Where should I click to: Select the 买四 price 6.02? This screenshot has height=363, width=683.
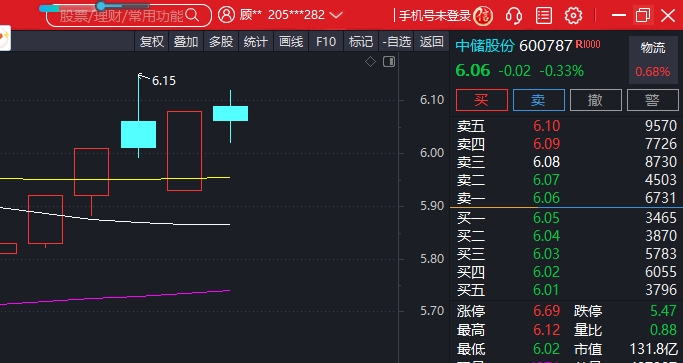click(x=547, y=272)
